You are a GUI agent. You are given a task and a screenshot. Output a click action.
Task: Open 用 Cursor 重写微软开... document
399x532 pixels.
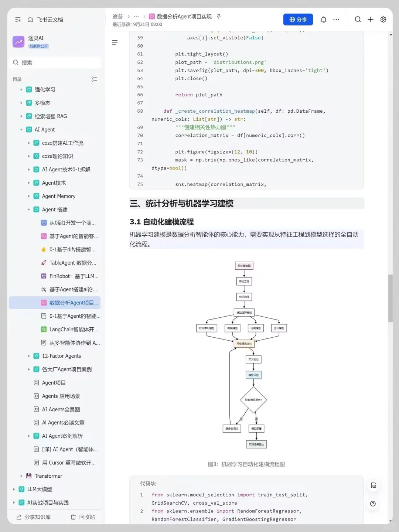[x=69, y=463]
